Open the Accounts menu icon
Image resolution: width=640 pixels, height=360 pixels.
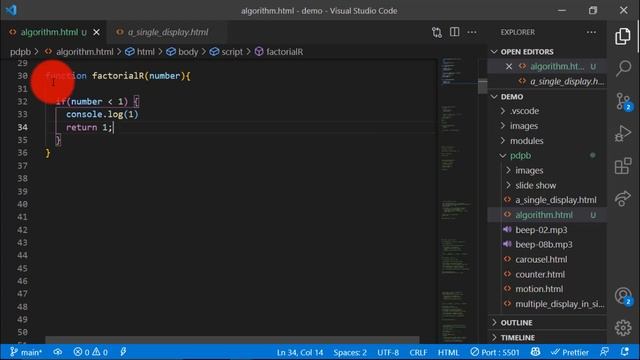pyautogui.click(x=623, y=296)
